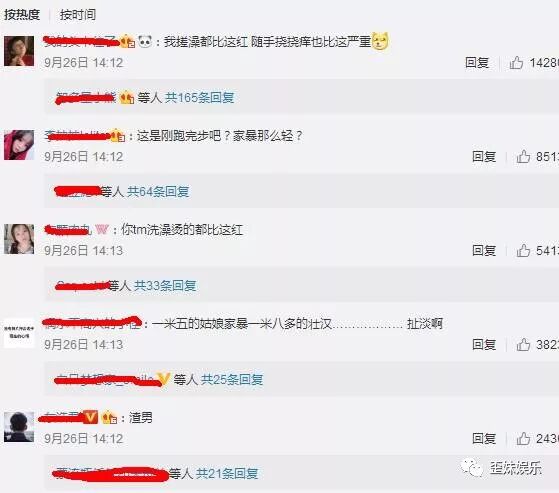
Task: Expand 共64条回复 replies
Action: (158, 191)
